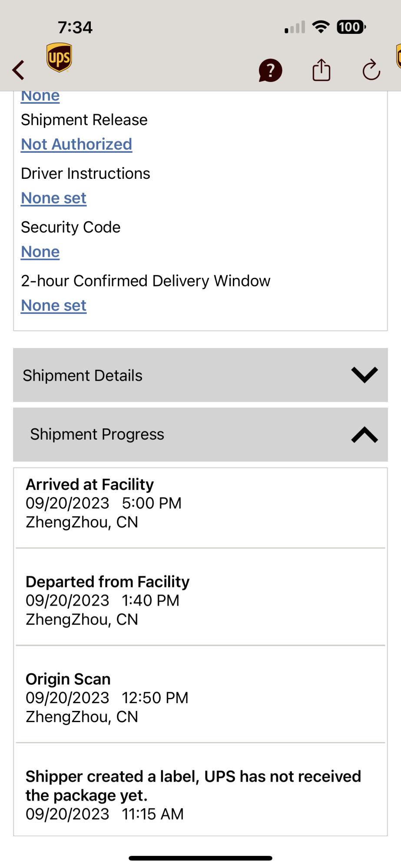Viewport: 401px width, 868px height.
Task: Tap the Wi-Fi status icon
Action: click(321, 27)
